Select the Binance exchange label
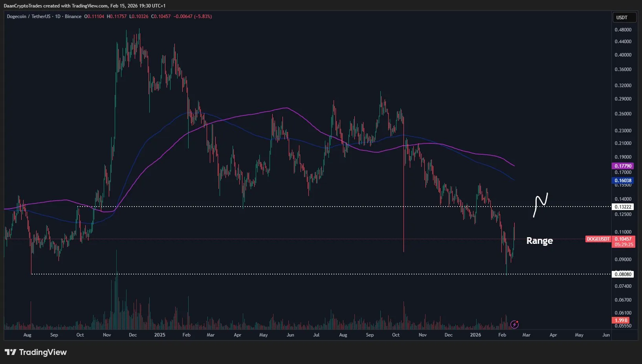The image size is (642, 364). click(x=72, y=16)
